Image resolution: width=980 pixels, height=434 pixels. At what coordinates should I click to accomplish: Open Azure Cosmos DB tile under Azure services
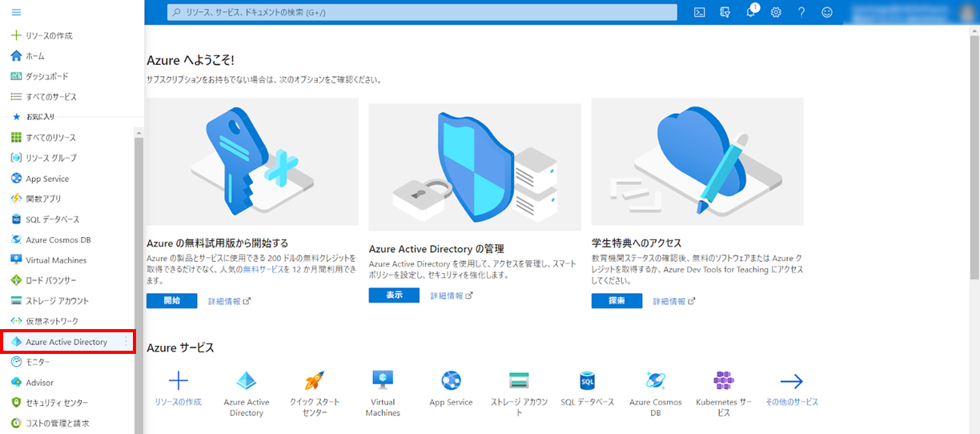[656, 393]
